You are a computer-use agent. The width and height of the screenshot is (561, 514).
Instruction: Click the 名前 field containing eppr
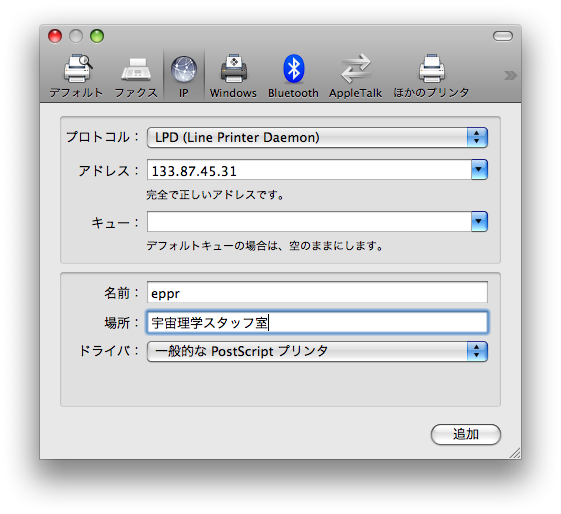tap(317, 292)
